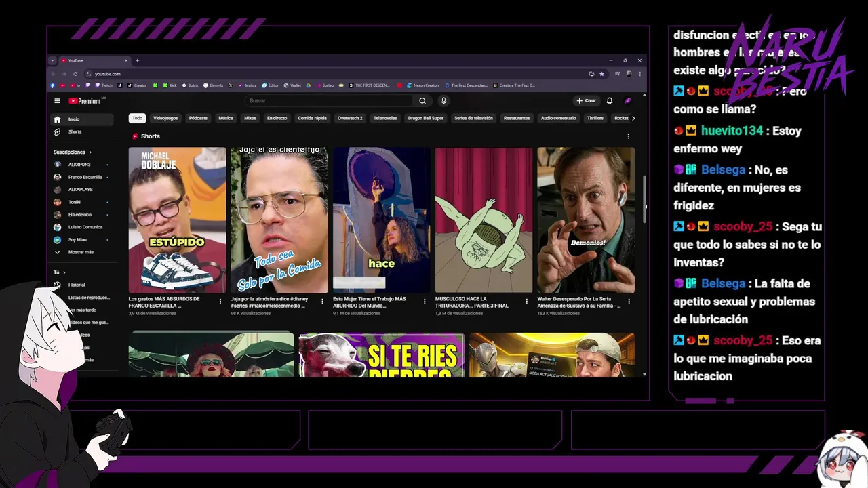Select the Mixes filter chip

250,118
